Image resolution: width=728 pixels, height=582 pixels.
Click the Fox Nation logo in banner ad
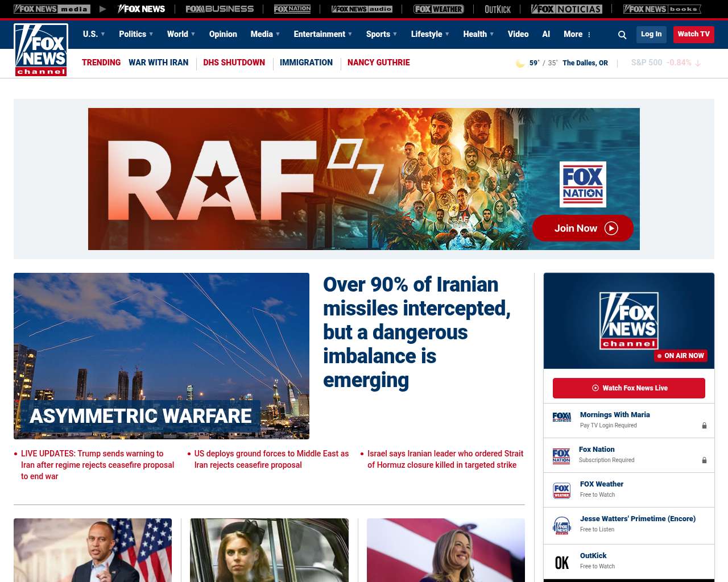point(583,185)
